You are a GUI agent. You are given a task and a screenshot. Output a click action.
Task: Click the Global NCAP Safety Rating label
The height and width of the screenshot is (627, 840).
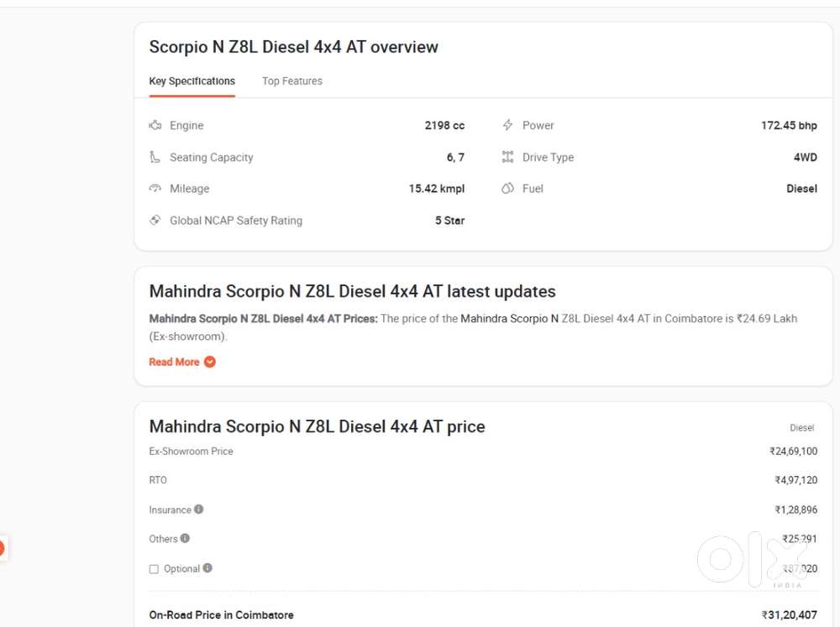[235, 221]
